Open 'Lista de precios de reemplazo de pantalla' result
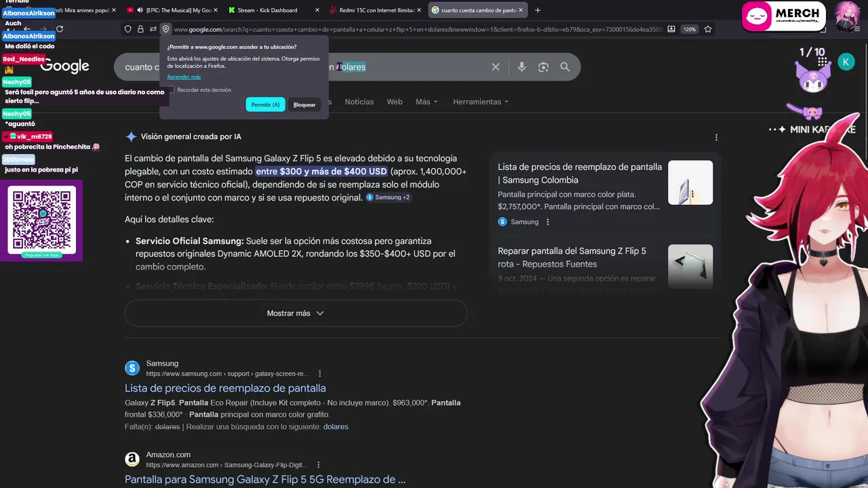Viewport: 868px width, 488px height. tap(225, 388)
